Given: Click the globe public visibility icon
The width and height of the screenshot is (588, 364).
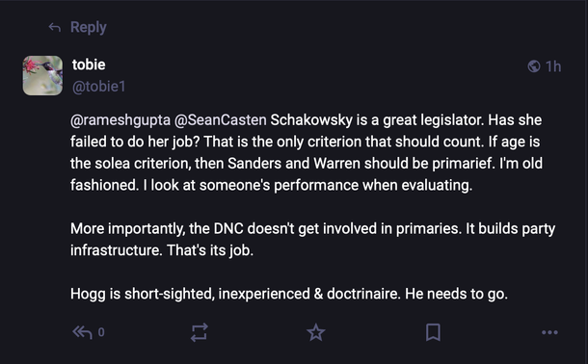Looking at the screenshot, I should pyautogui.click(x=534, y=66).
